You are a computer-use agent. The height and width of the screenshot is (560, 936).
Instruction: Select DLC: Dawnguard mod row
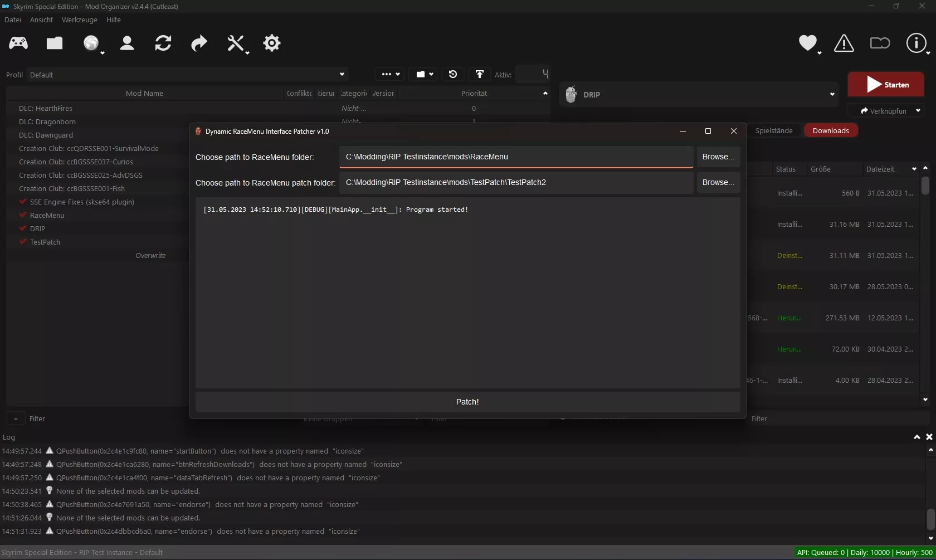tap(97, 135)
